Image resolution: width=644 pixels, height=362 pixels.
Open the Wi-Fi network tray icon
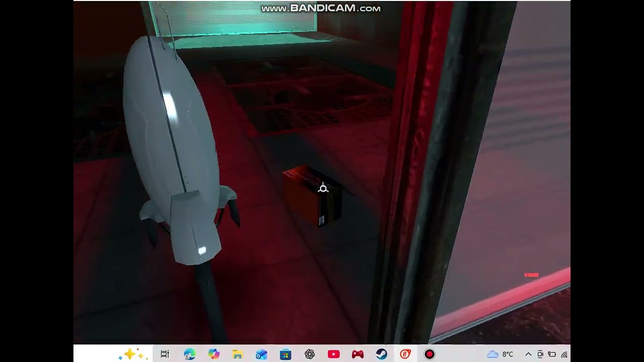565,354
